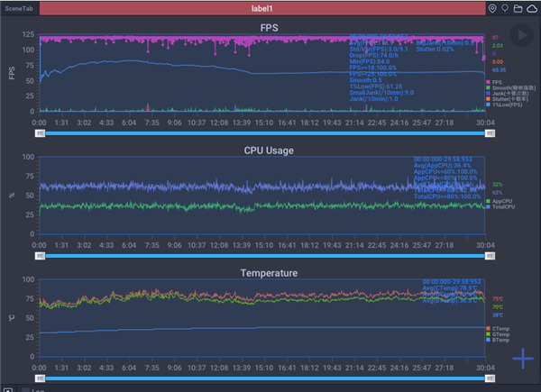This screenshot has height=392, width=541.
Task: Click the CPU Usage chart right range handle
Action: (490, 256)
